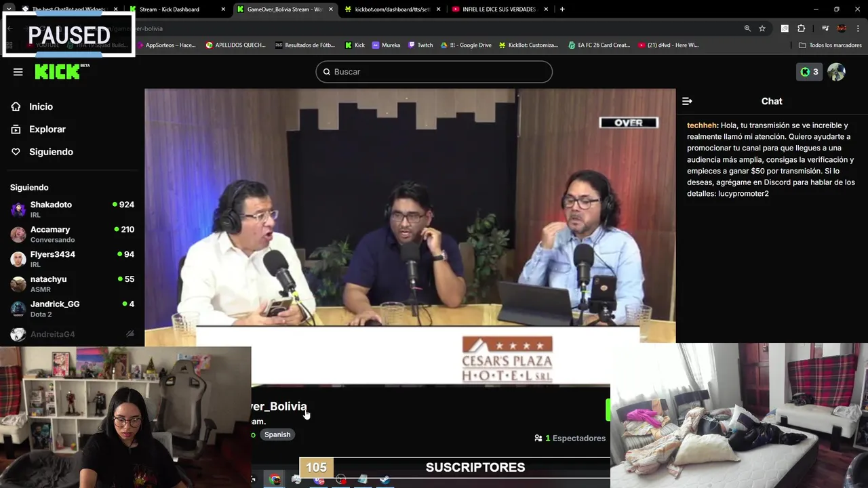
Task: Close the kickbot.com dashboard tab
Action: pos(438,9)
